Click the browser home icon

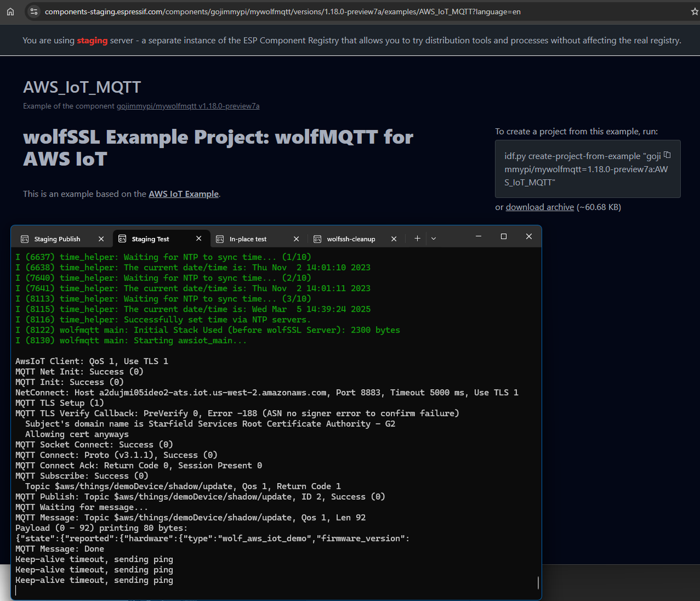coord(9,12)
